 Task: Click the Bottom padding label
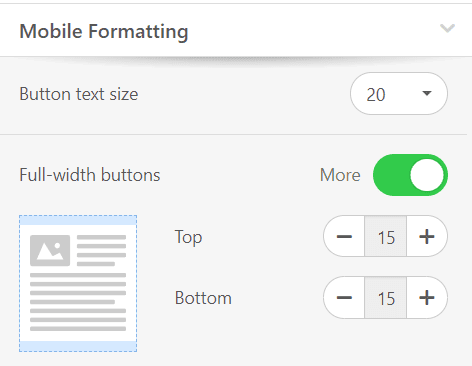pos(203,298)
